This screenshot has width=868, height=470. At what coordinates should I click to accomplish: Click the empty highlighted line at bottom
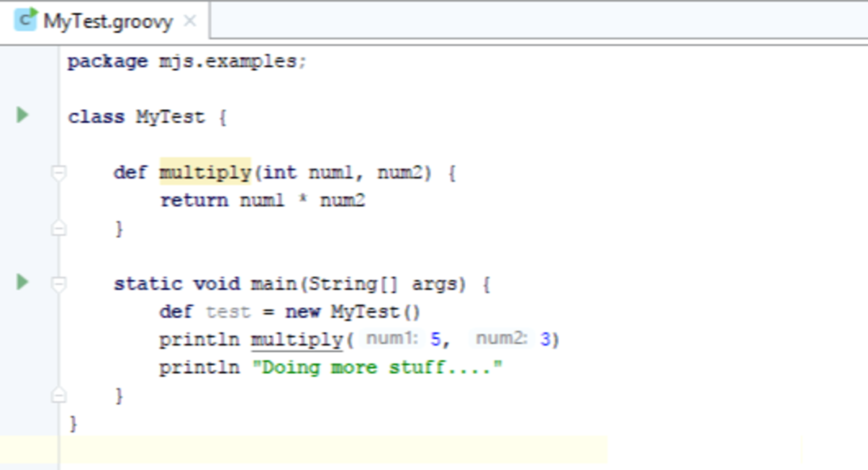[333, 449]
